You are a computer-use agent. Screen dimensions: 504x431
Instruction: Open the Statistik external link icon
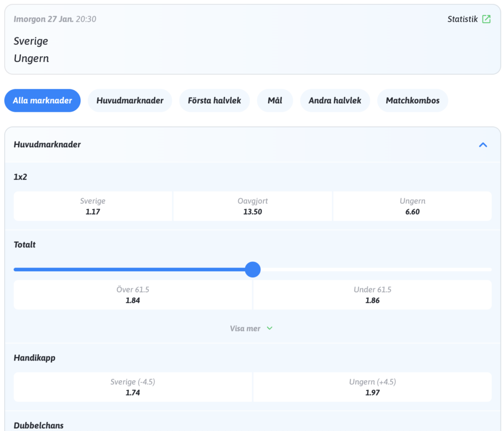(x=486, y=19)
